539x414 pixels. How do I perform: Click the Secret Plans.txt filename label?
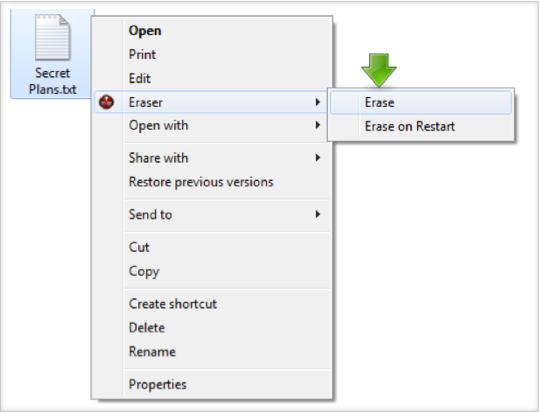(x=53, y=81)
